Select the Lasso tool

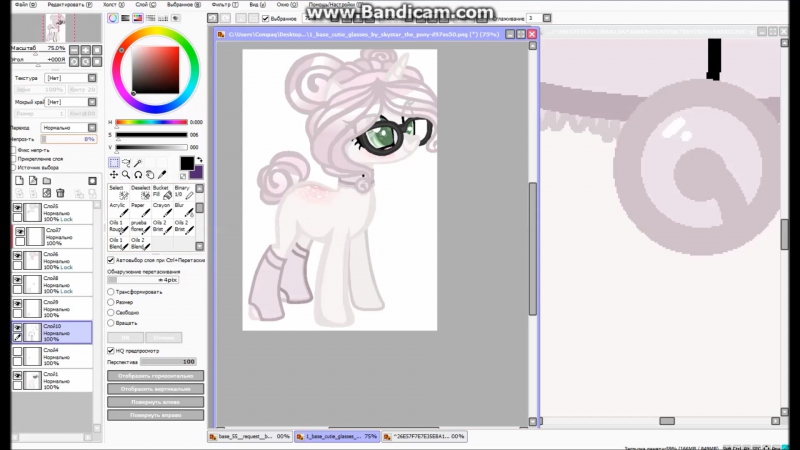126,163
